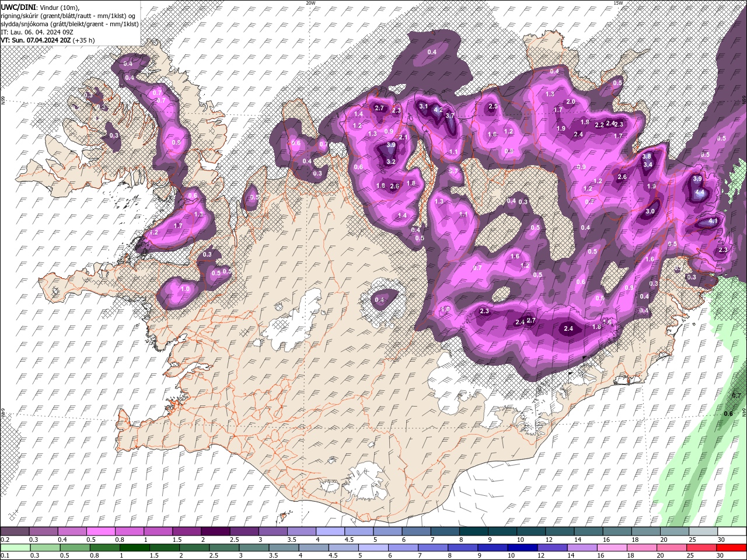
Task: Pick the light pink 16 swatch in rain scale
Action: click(612, 548)
